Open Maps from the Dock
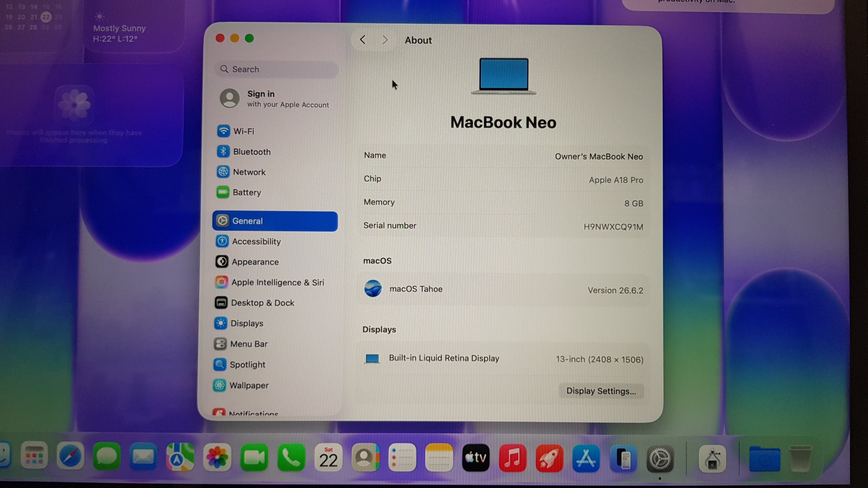The width and height of the screenshot is (868, 488). tap(180, 457)
